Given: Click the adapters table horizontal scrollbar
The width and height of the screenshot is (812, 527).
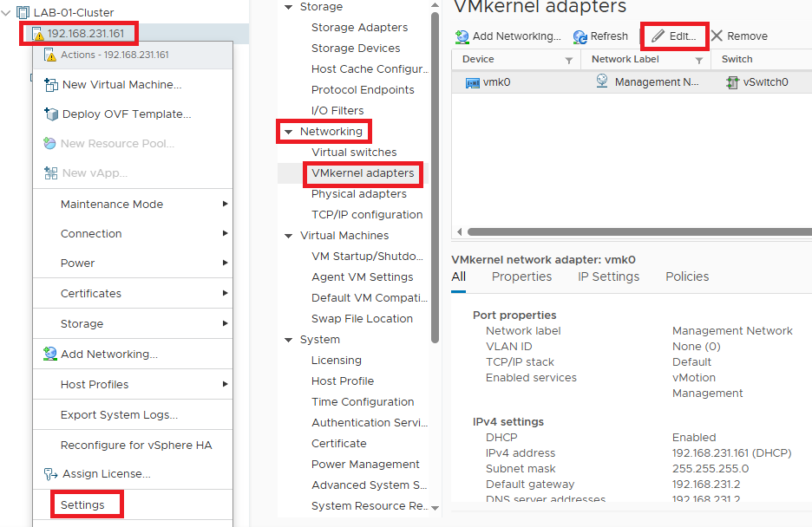Looking at the screenshot, I should coord(639,231).
